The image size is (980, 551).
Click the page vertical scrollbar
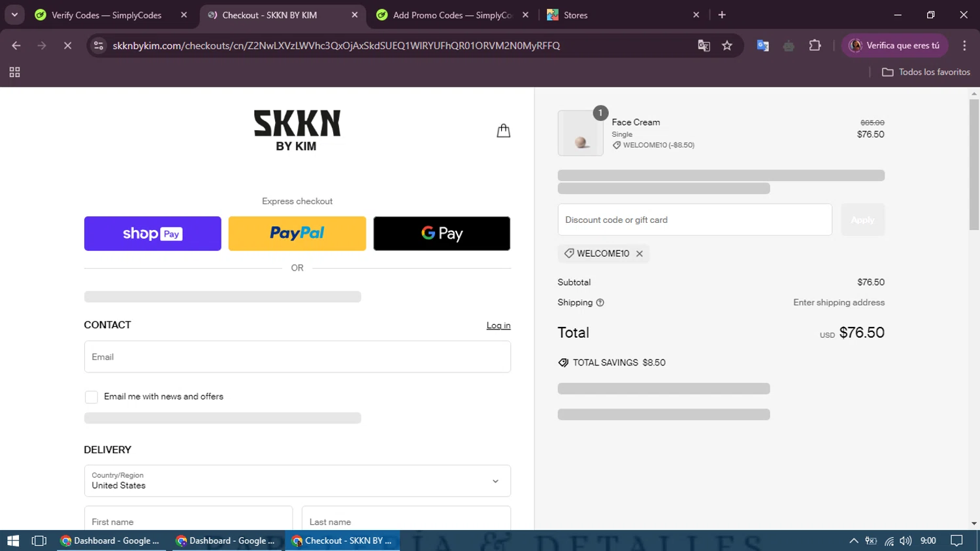point(974,164)
